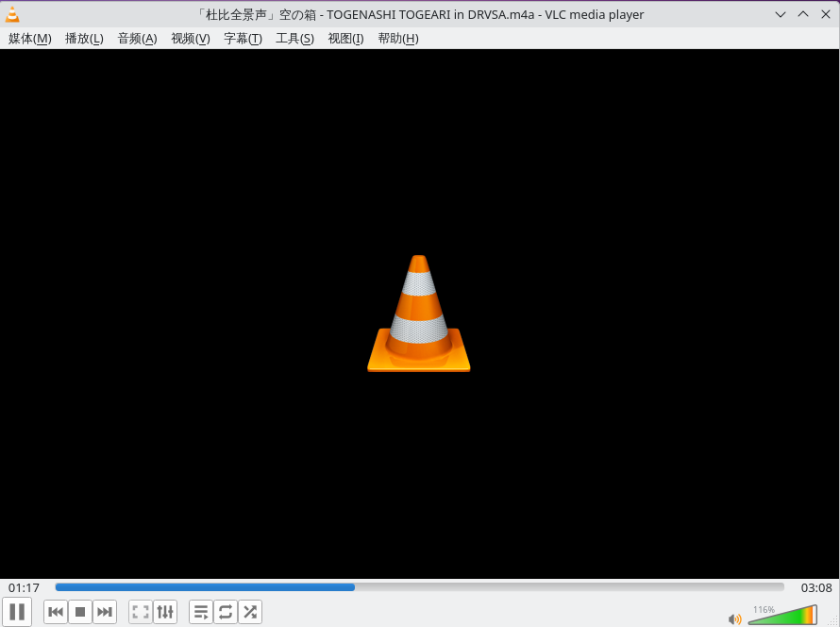Open the 帮助(H) menu
The height and width of the screenshot is (627, 840).
pyautogui.click(x=398, y=39)
